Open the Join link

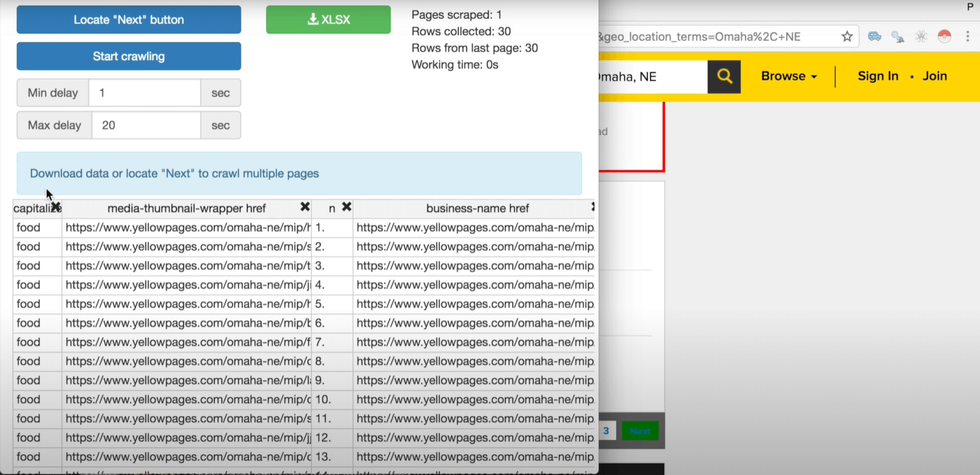point(935,76)
